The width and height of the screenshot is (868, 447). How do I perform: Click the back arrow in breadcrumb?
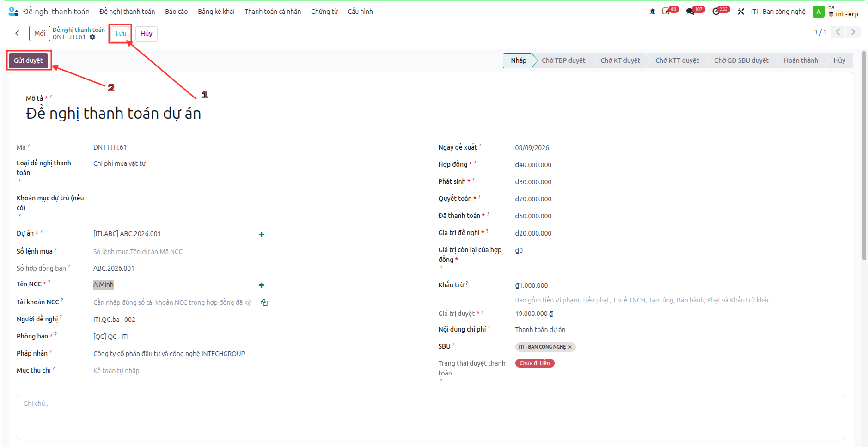tap(17, 33)
